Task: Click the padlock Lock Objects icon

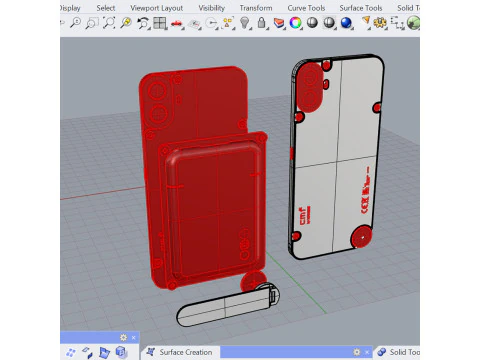Action: 262,23
